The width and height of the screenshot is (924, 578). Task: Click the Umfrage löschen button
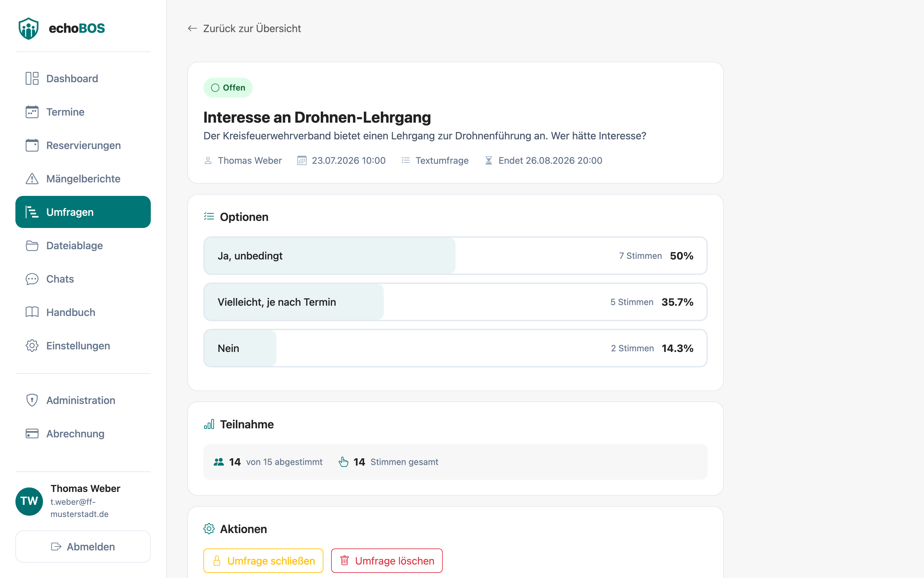pos(387,561)
